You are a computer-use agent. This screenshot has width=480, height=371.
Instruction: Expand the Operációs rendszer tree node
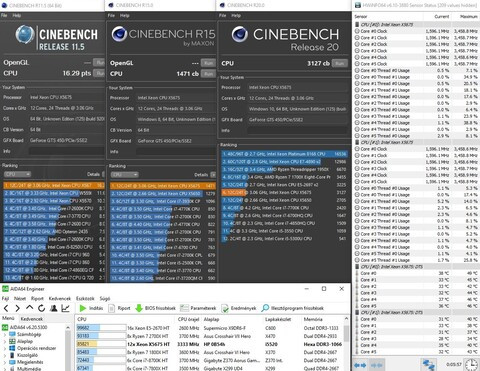tap(4, 348)
